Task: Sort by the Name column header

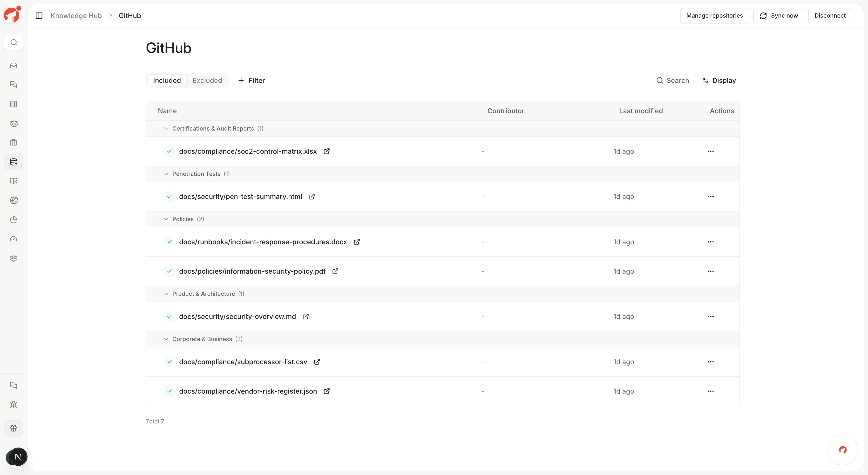Action: (x=167, y=111)
